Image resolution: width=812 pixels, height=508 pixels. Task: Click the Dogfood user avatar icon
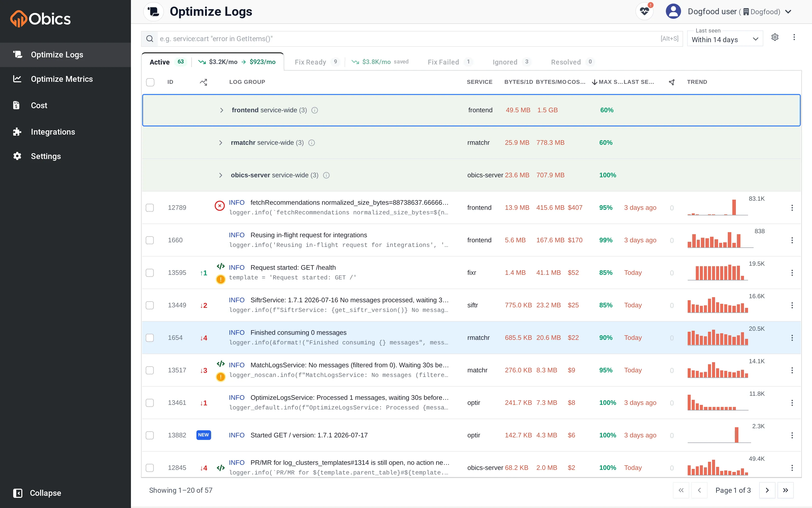click(x=673, y=11)
